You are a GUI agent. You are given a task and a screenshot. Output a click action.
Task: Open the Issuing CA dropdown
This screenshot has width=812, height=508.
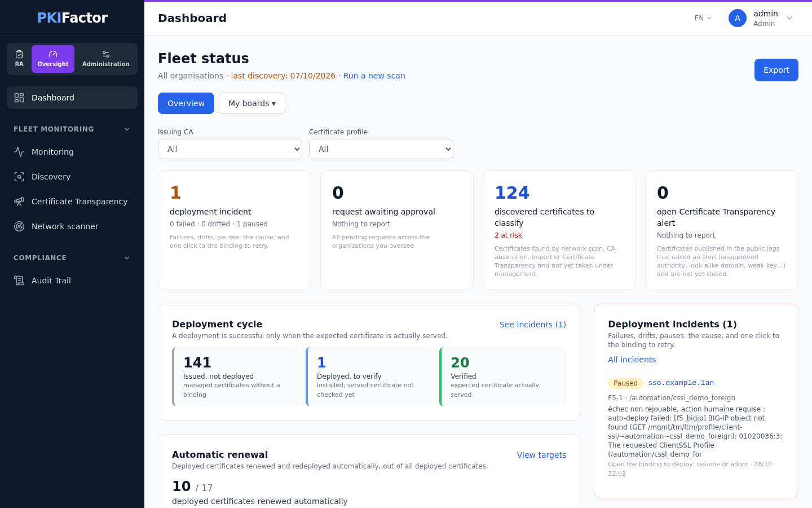[x=230, y=149]
